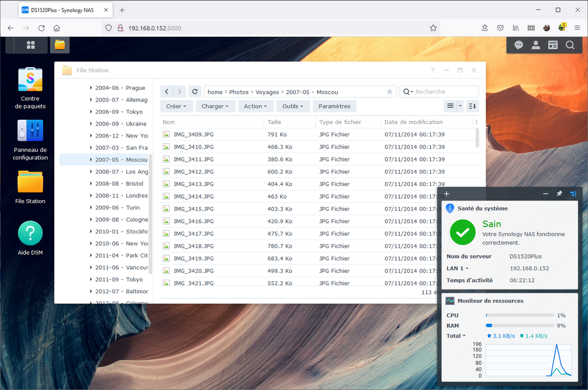Expand the 2006-09 - Tokyo folder arrow
Screen dimensions: 588x390
click(x=91, y=112)
